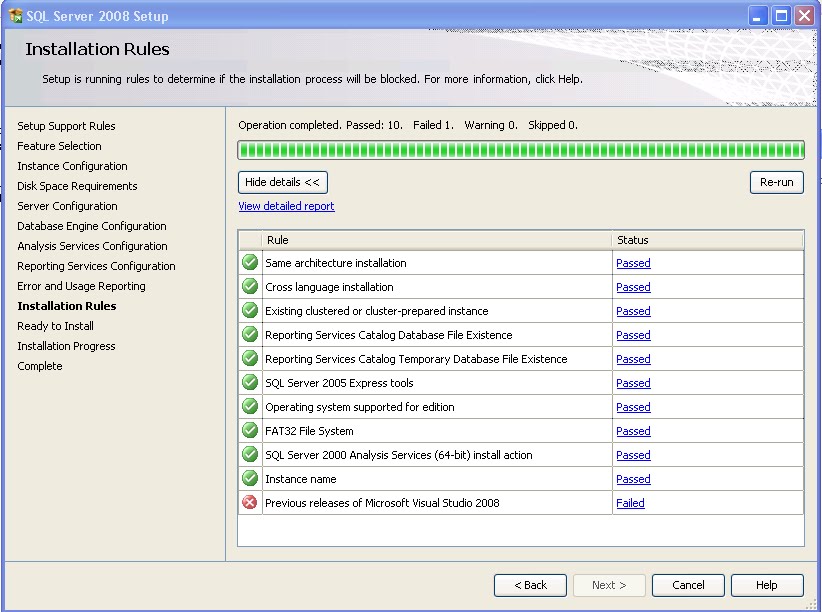Open Passed status for Existing clustered instance
Screen dimensions: 822x612
pos(633,312)
